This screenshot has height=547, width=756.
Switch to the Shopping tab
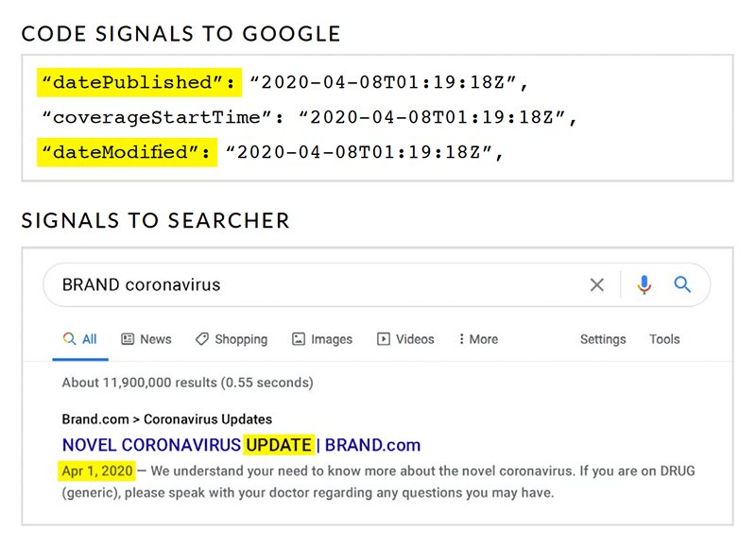pyautogui.click(x=232, y=339)
